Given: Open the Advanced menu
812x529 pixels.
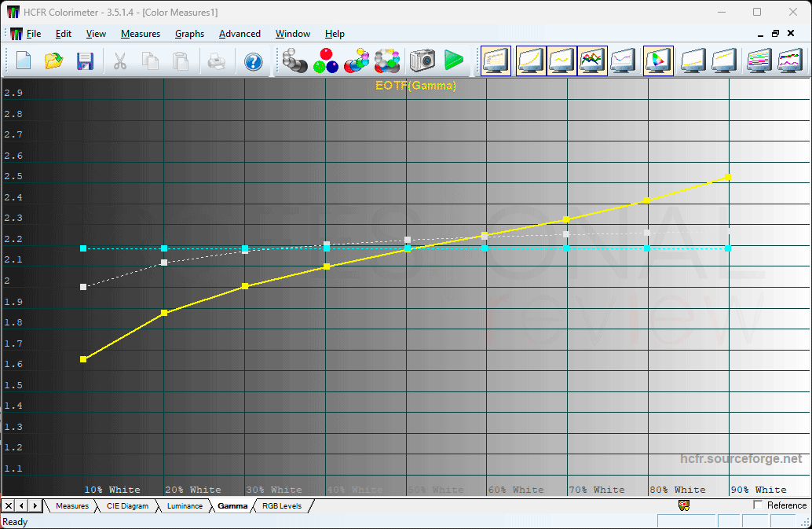Looking at the screenshot, I should pyautogui.click(x=240, y=34).
